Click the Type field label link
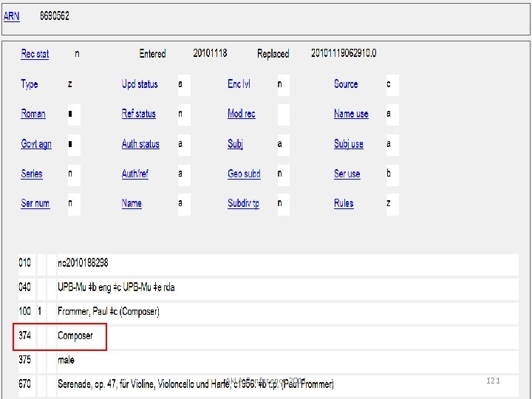Screen dimensions: 532x399 pyautogui.click(x=30, y=84)
